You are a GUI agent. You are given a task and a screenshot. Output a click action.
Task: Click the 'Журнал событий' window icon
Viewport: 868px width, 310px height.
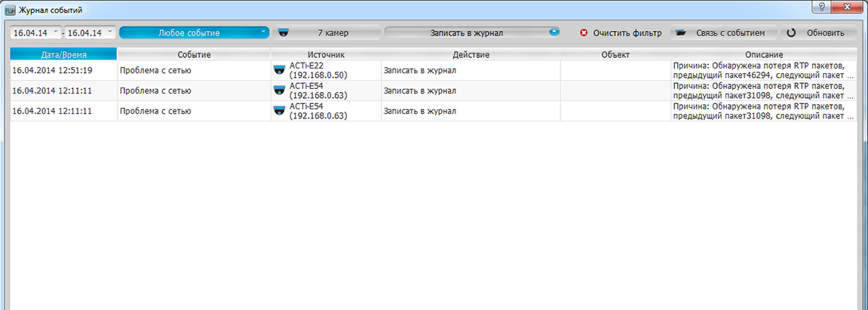click(9, 10)
